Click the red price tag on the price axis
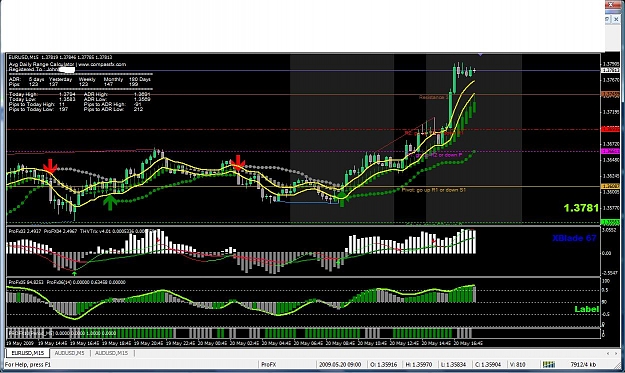This screenshot has height=373, width=625. [610, 129]
